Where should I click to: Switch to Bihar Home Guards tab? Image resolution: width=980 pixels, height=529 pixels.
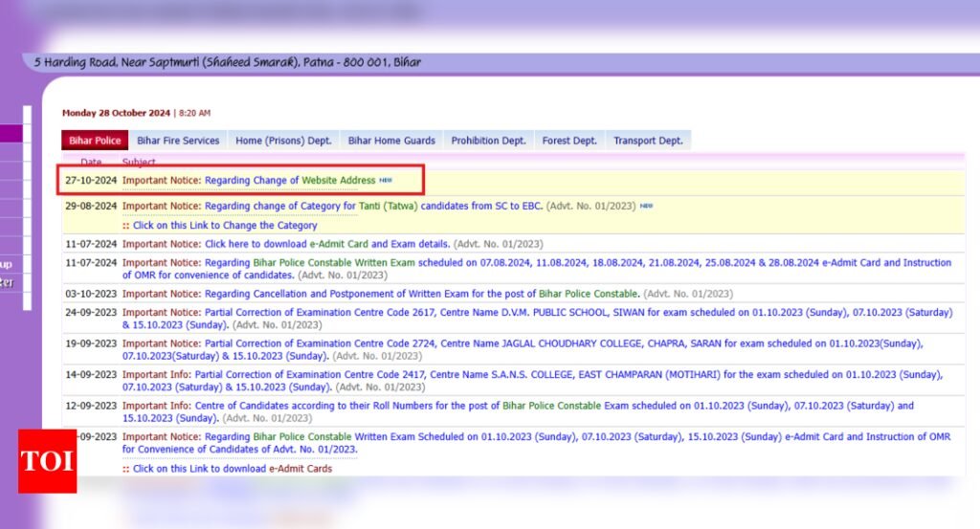391,141
